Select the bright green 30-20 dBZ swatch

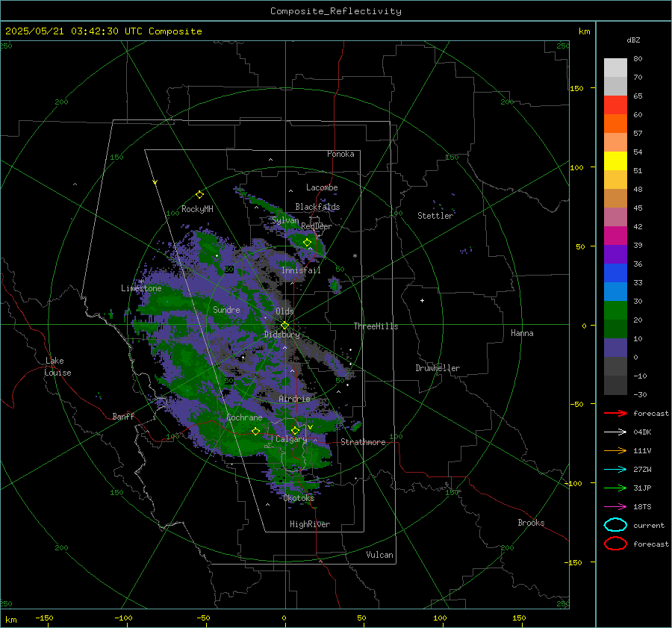(615, 311)
